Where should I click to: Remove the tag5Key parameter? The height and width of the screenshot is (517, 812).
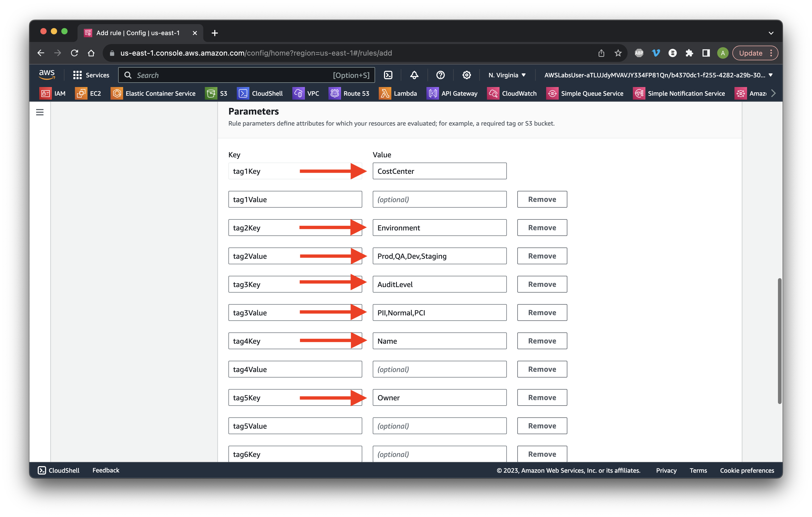tap(542, 397)
